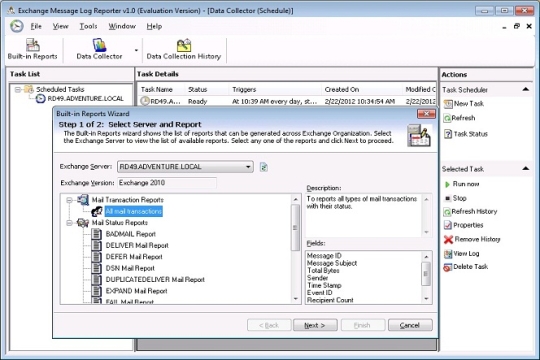Click the DUPLICATEDELIVER Mail Report icon
Viewport: 540px width, 360px height.
pyautogui.click(x=97, y=279)
